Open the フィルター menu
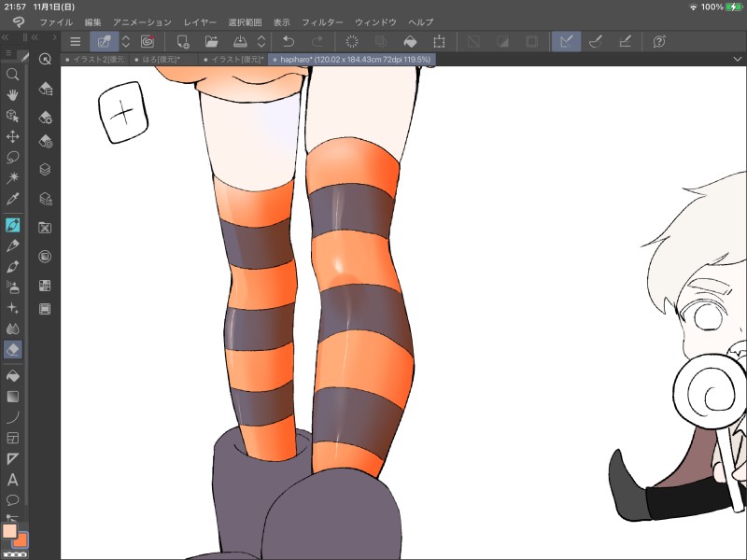Viewport: 747px width, 560px height. point(322,21)
